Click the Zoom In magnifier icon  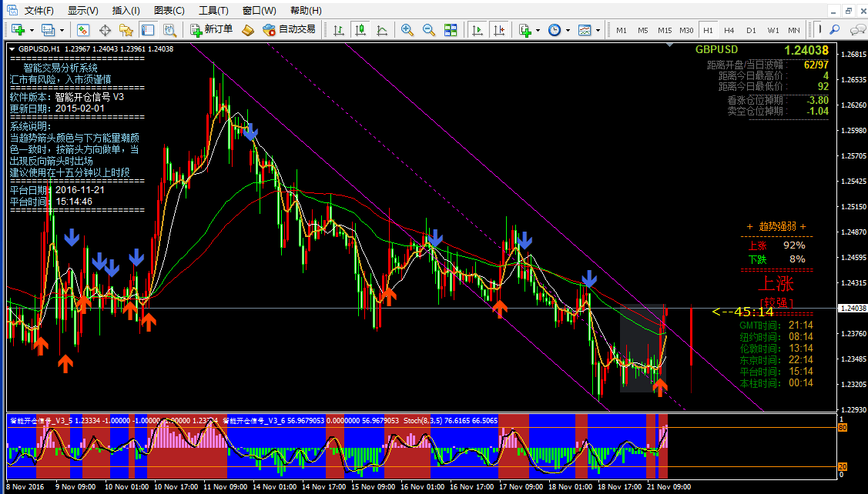point(407,30)
